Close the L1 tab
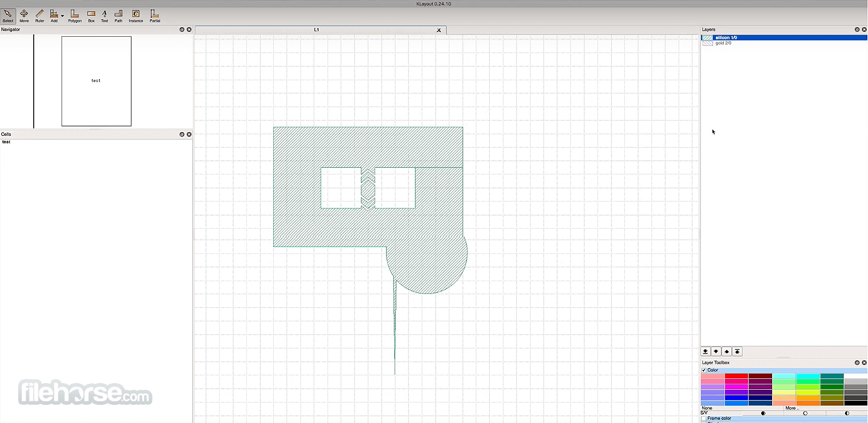This screenshot has width=868, height=423. 439,30
